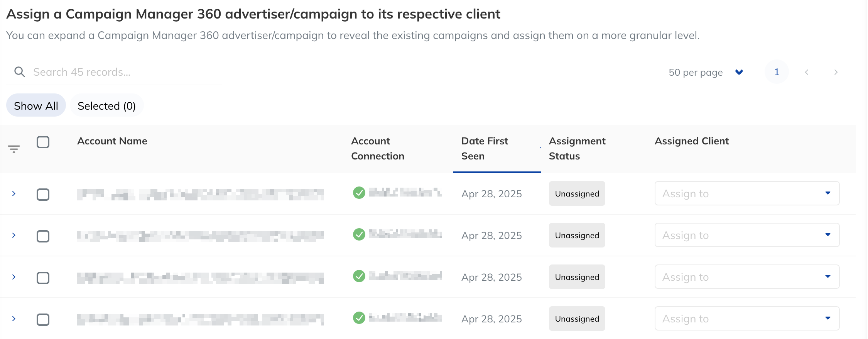
Task: Check the third row's checkbox
Action: pyautogui.click(x=43, y=278)
